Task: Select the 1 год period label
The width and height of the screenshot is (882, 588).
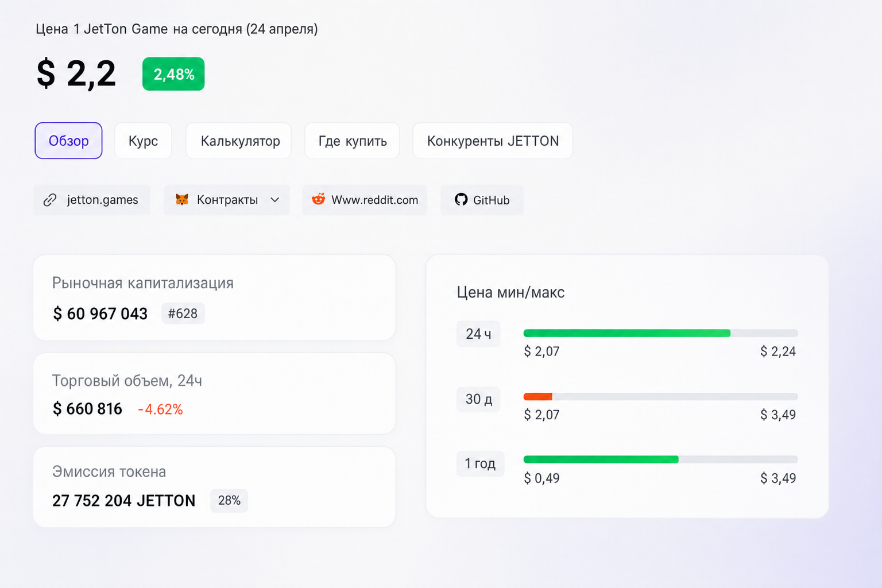Action: (x=480, y=463)
